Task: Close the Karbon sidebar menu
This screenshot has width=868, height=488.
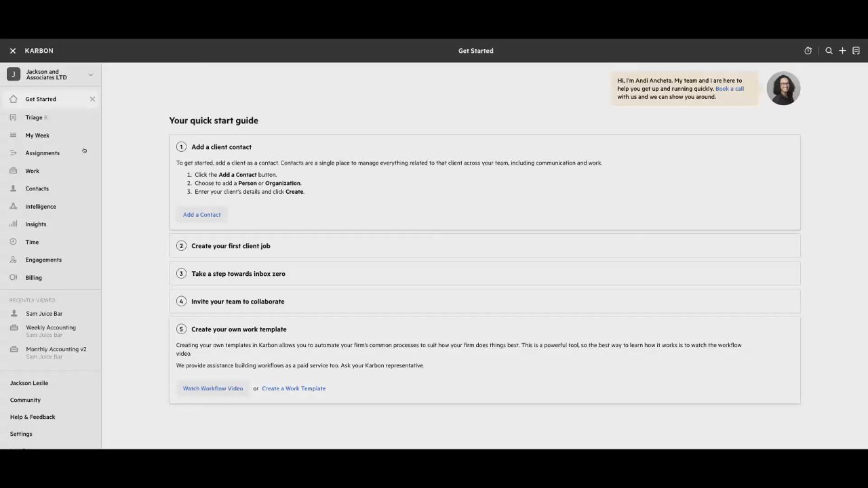Action: [13, 51]
